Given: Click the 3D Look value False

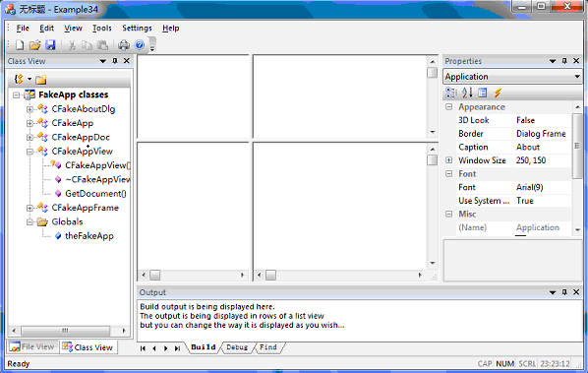Looking at the screenshot, I should point(525,120).
